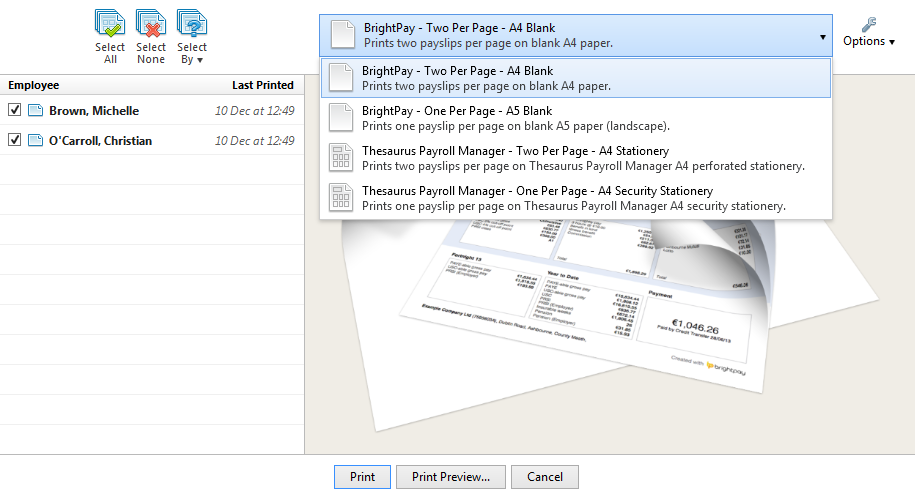Collapse the payslip template dropdown arrow
The image size is (915, 496).
pos(822,37)
